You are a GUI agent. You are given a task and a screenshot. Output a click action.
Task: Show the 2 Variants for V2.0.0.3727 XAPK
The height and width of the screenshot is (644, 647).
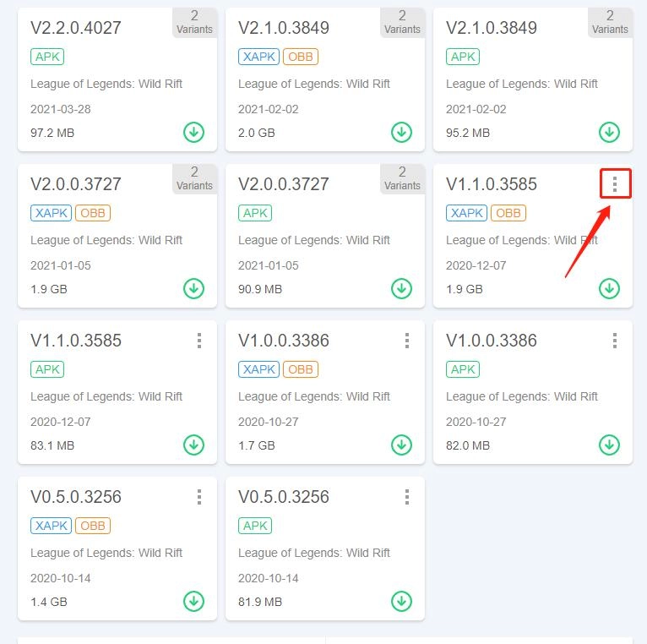coord(194,178)
